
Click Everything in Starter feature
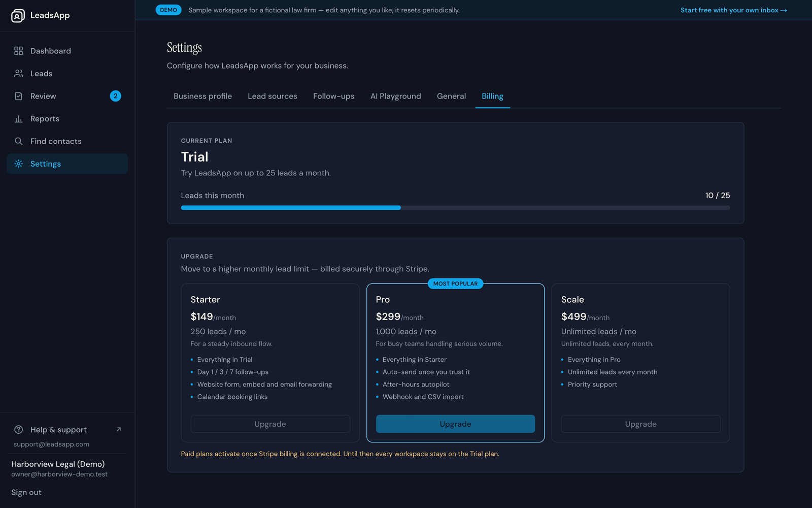pyautogui.click(x=415, y=360)
